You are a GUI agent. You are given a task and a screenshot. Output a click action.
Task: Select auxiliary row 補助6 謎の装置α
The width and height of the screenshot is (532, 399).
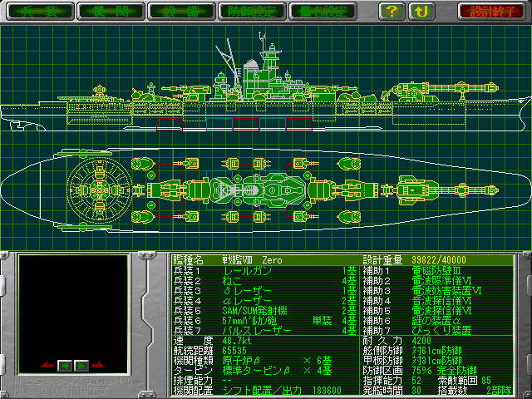point(438,320)
